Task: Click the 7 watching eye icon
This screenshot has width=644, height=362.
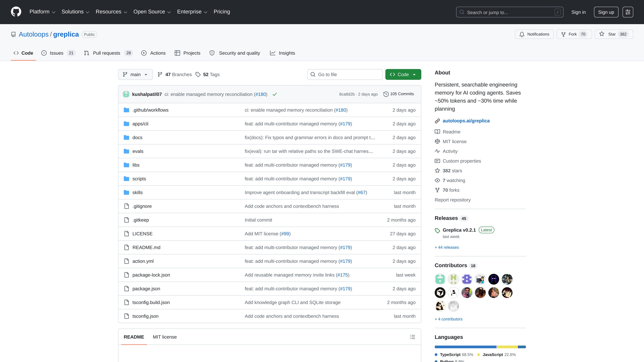Action: click(x=437, y=180)
